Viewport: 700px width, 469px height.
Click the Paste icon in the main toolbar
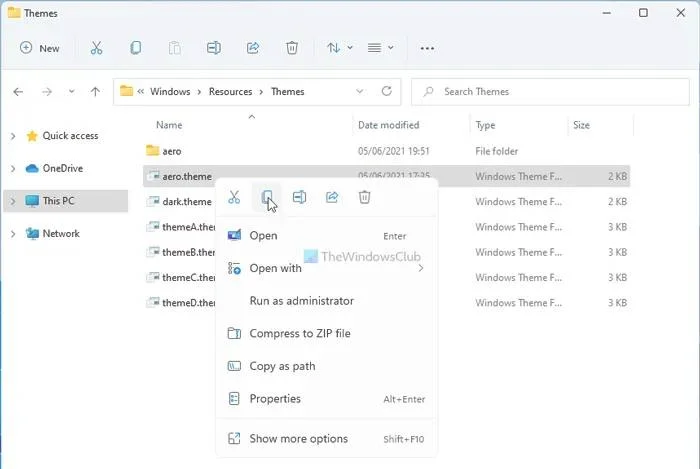(175, 48)
